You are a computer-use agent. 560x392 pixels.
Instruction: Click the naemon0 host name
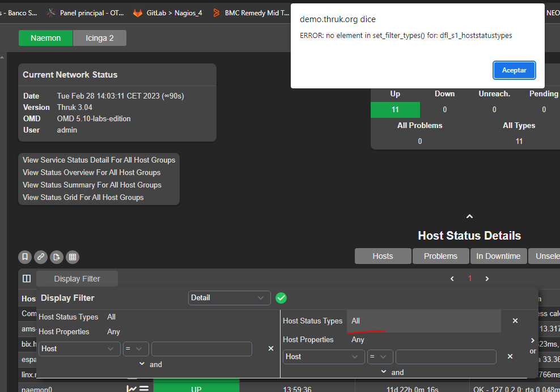click(37, 389)
